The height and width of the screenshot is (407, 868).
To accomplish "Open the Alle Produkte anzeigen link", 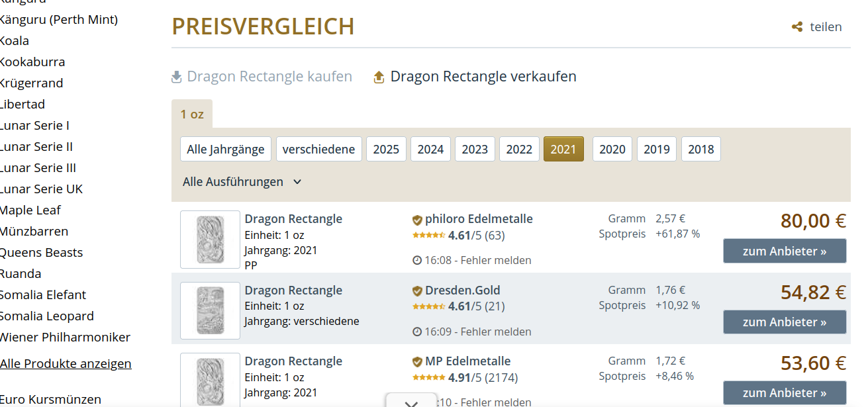I will tap(66, 363).
